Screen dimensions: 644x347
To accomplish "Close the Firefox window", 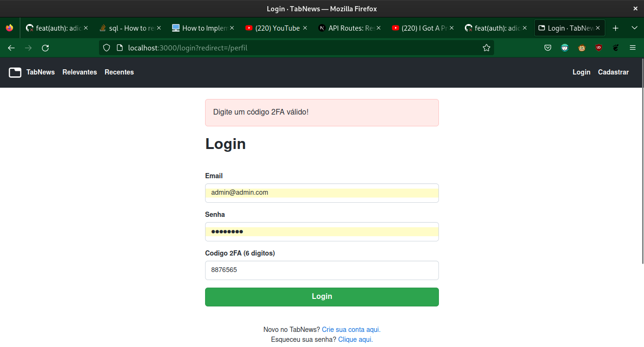I will point(635,8).
